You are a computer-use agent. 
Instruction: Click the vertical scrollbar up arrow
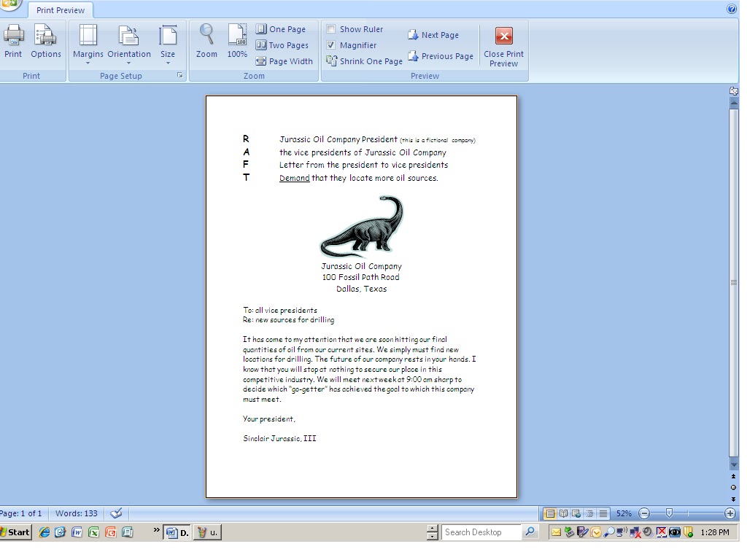pyautogui.click(x=734, y=103)
